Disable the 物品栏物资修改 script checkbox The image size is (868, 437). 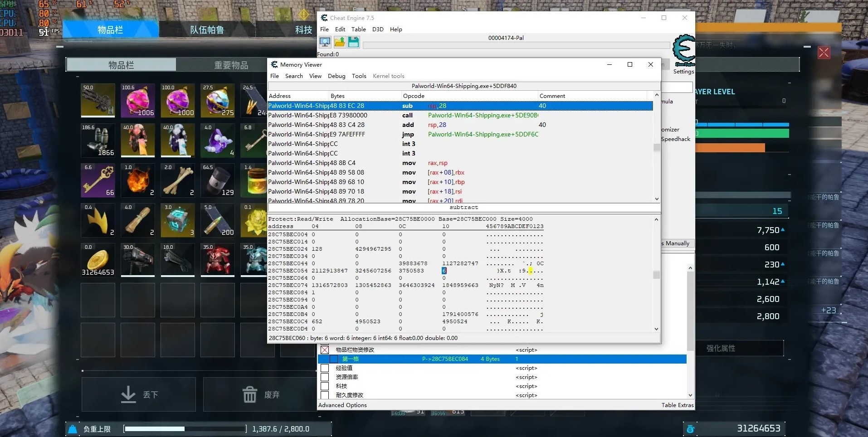(x=325, y=350)
